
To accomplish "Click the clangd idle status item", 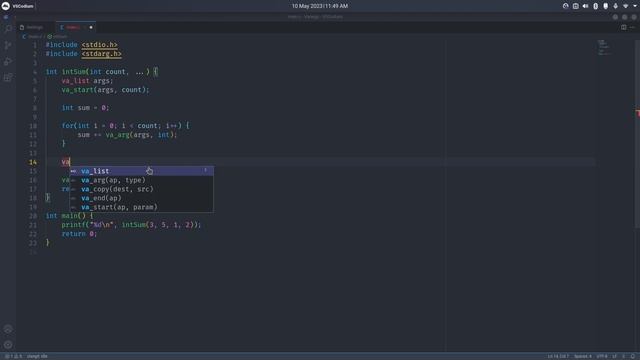I will coord(37,356).
